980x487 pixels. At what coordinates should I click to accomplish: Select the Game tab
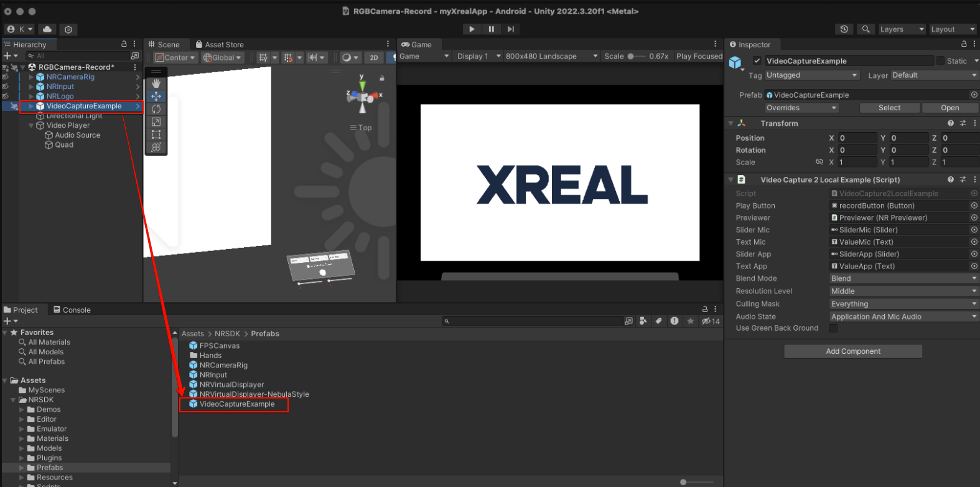pos(416,44)
